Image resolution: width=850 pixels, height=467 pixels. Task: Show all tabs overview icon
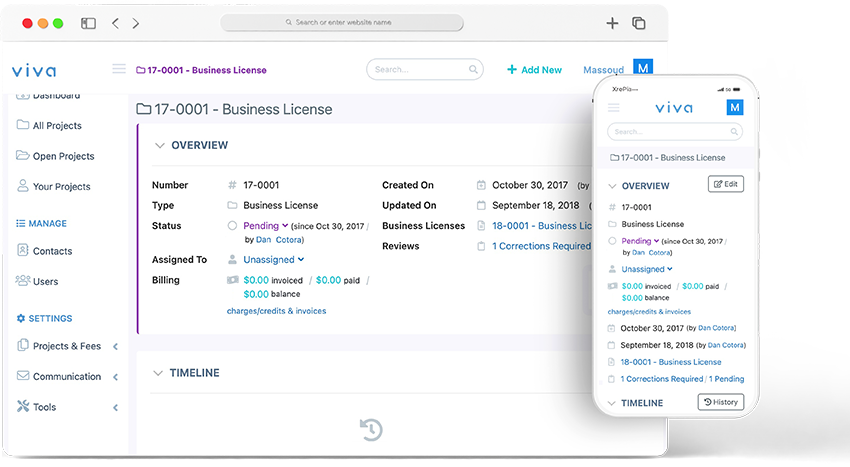[639, 23]
